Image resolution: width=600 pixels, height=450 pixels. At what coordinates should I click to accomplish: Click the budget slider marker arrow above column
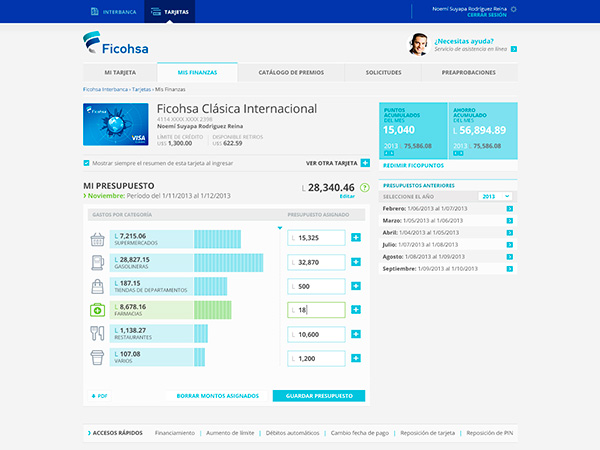[280, 228]
